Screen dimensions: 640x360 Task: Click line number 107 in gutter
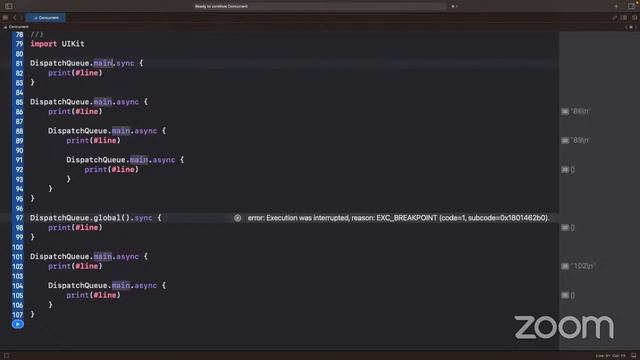[x=18, y=314]
